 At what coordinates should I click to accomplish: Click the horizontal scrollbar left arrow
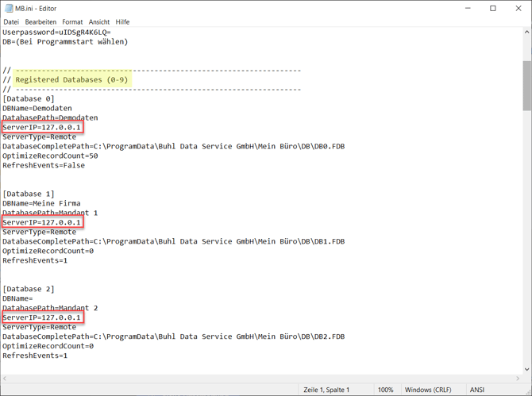(x=6, y=379)
